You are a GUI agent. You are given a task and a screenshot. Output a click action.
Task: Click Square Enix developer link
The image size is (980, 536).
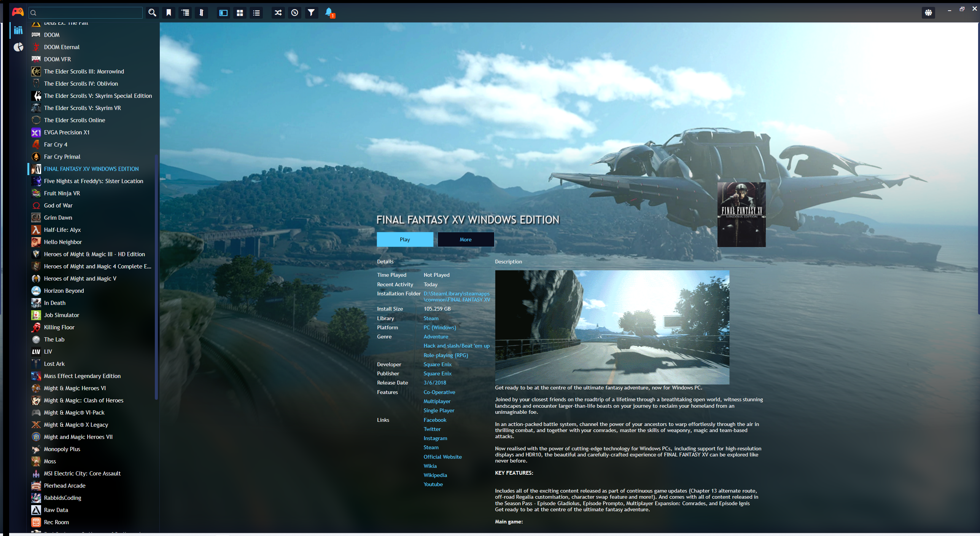tap(437, 364)
